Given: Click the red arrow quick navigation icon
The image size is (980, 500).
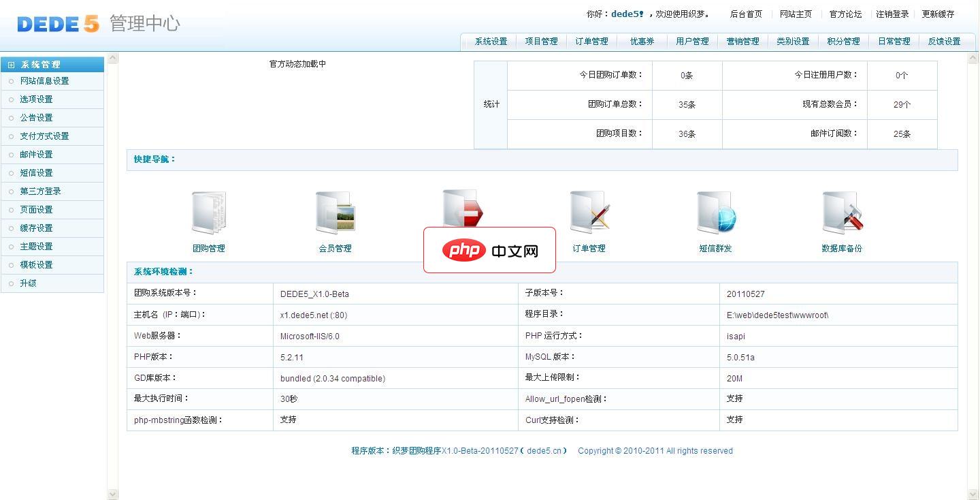Looking at the screenshot, I should (x=462, y=204).
